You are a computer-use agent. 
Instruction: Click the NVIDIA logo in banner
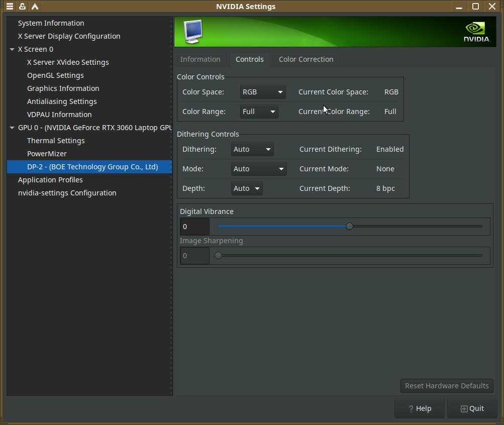point(476,32)
